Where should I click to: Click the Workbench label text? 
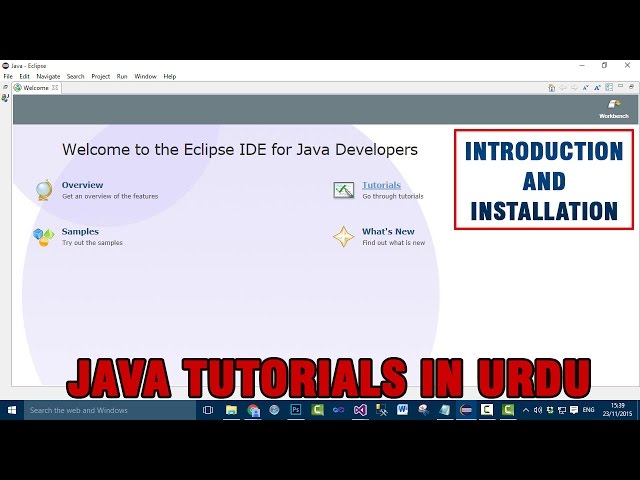coord(613,116)
